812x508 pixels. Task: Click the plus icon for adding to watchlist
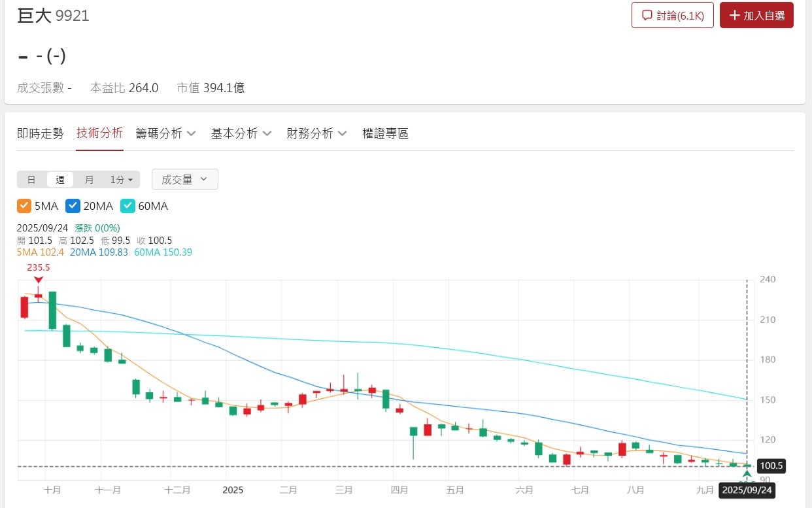point(734,16)
